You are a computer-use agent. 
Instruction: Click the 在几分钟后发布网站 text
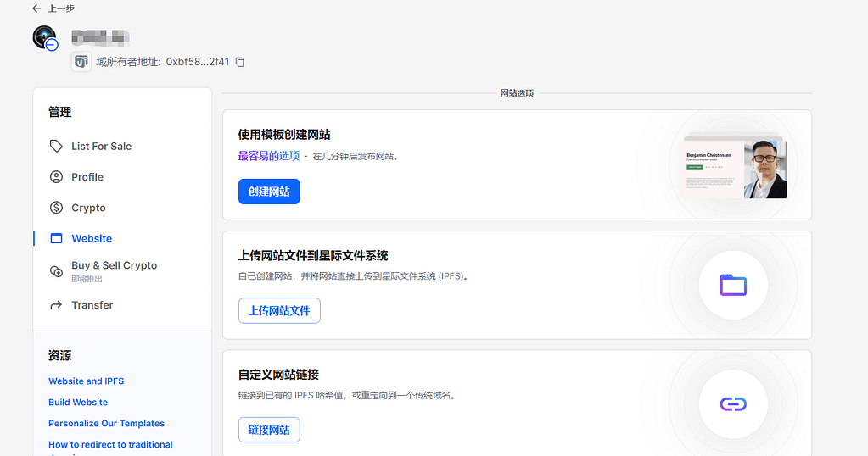click(x=356, y=157)
